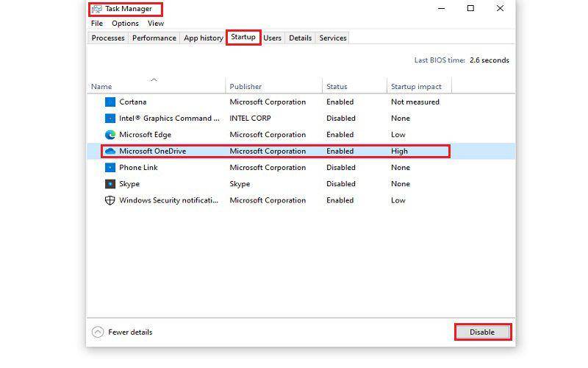Maximize the Task Manager window
The width and height of the screenshot is (588, 368).
pos(470,8)
